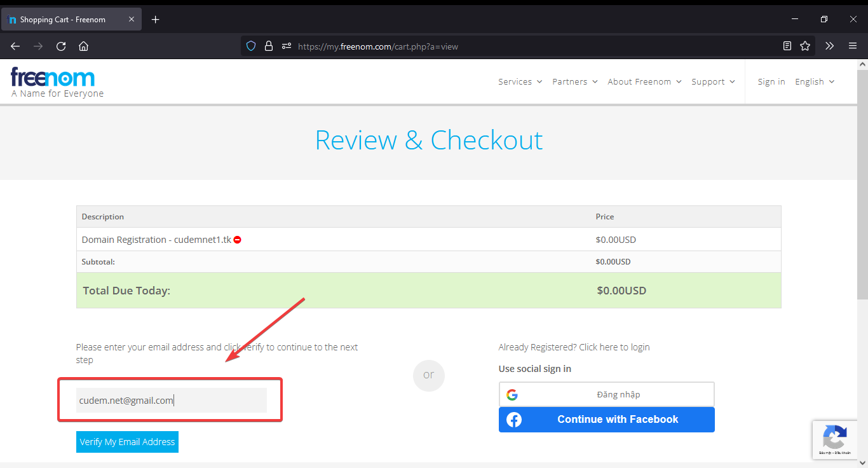Expand the Services menu

pyautogui.click(x=520, y=81)
